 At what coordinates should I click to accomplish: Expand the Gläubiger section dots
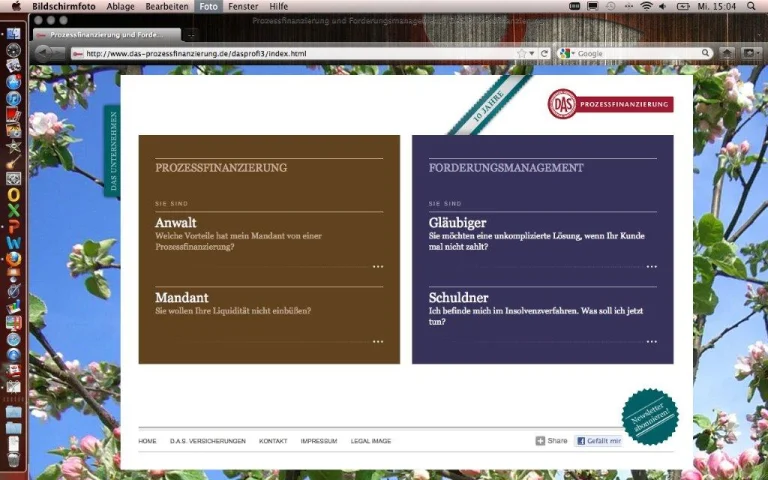652,267
